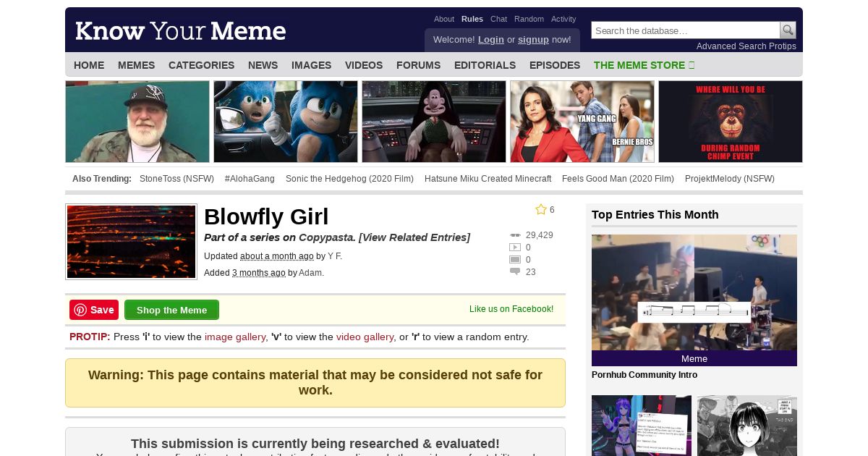Open the VIDEOS nav item
The width and height of the screenshot is (868, 456).
[x=364, y=65]
